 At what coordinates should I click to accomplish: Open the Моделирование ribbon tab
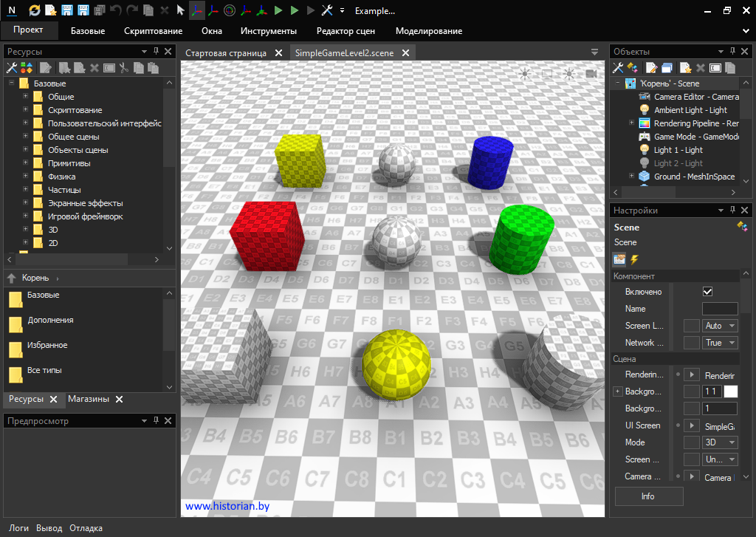[429, 31]
